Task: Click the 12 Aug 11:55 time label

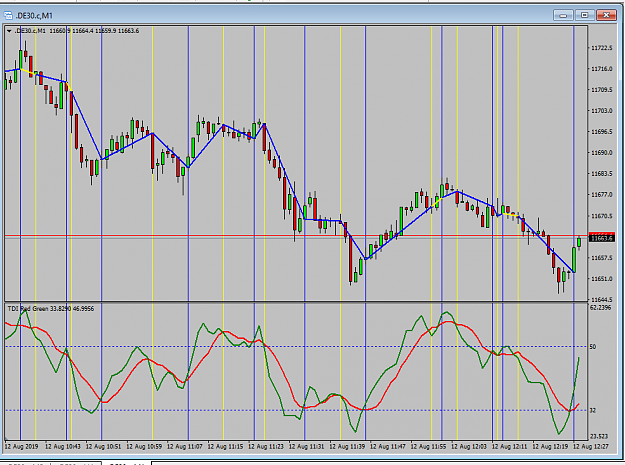Action: pos(429,447)
